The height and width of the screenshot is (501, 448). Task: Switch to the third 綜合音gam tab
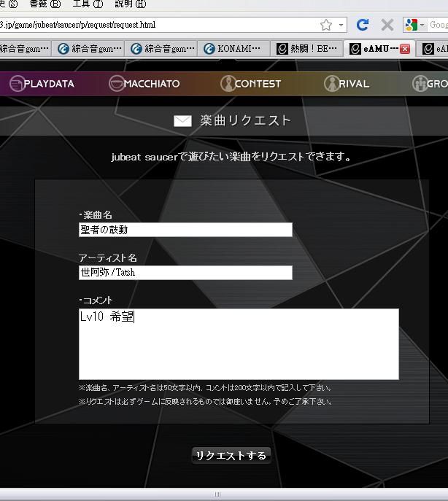(161, 49)
